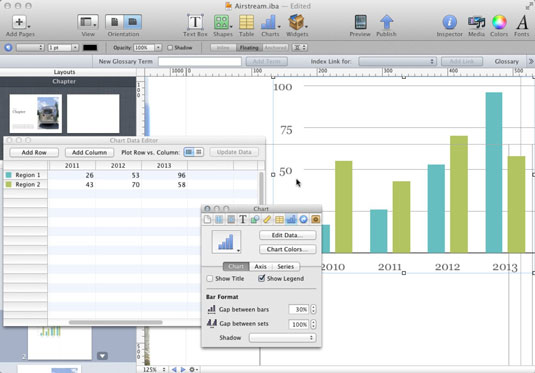Uncheck the Show Legend checkbox
The image size is (535, 373).
261,278
